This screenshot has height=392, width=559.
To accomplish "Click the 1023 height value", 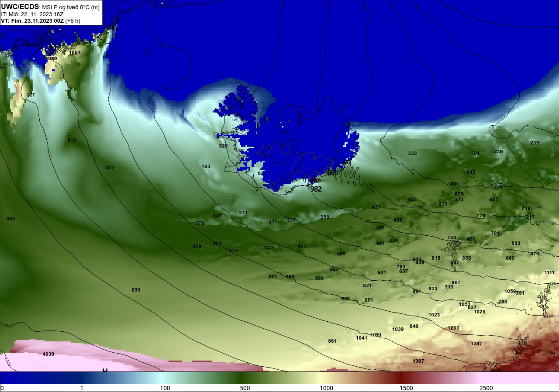I will (434, 315).
